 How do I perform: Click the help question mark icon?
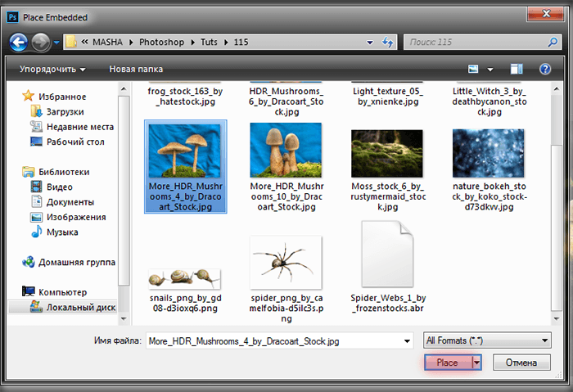(x=544, y=69)
